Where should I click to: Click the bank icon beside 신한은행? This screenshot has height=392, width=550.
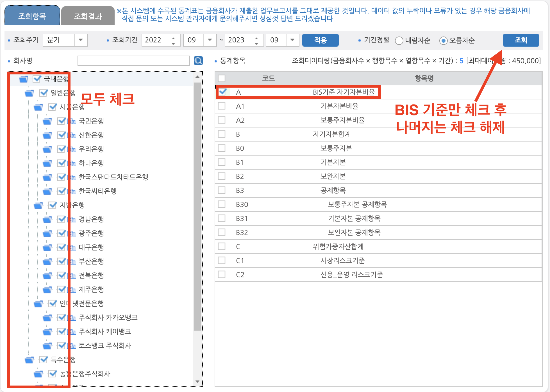point(71,135)
